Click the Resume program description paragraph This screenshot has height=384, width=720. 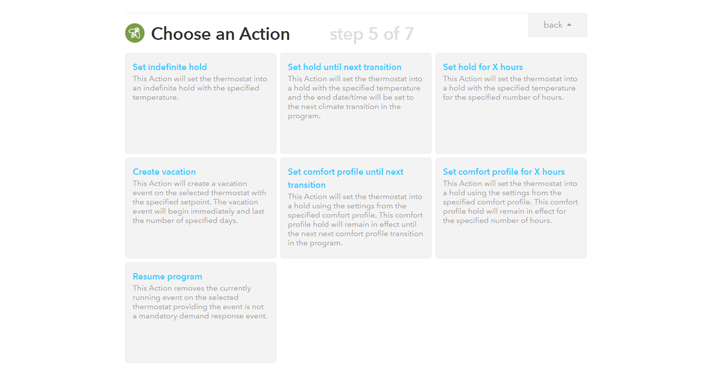click(200, 302)
